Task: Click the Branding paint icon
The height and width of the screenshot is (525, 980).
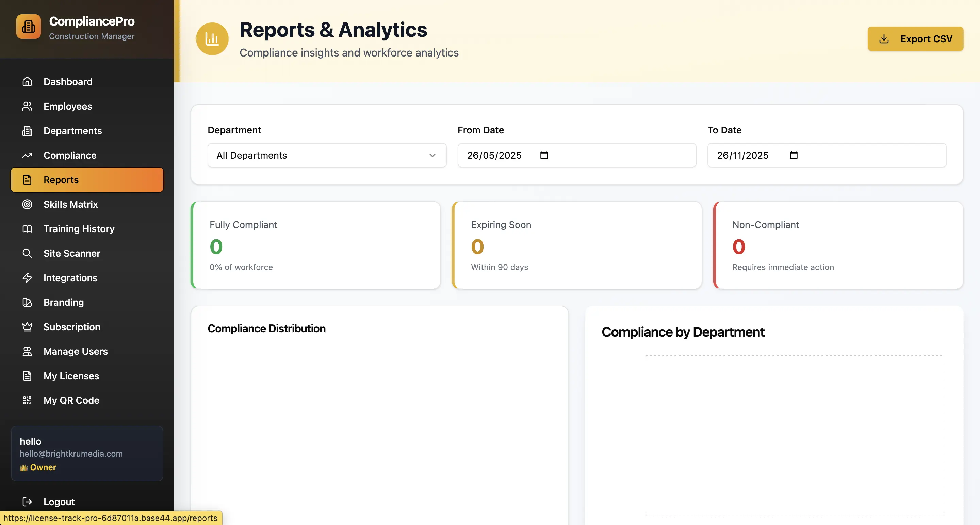Action: coord(27,302)
